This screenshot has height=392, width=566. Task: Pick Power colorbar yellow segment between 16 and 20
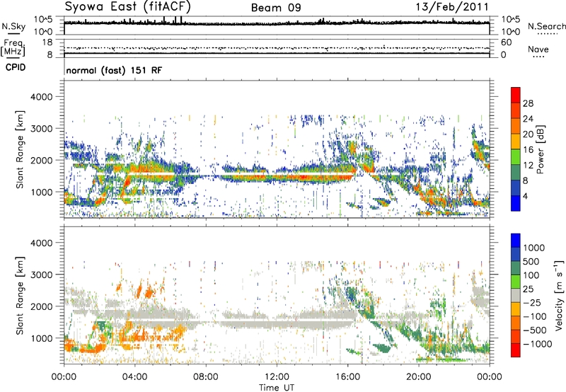coord(516,141)
